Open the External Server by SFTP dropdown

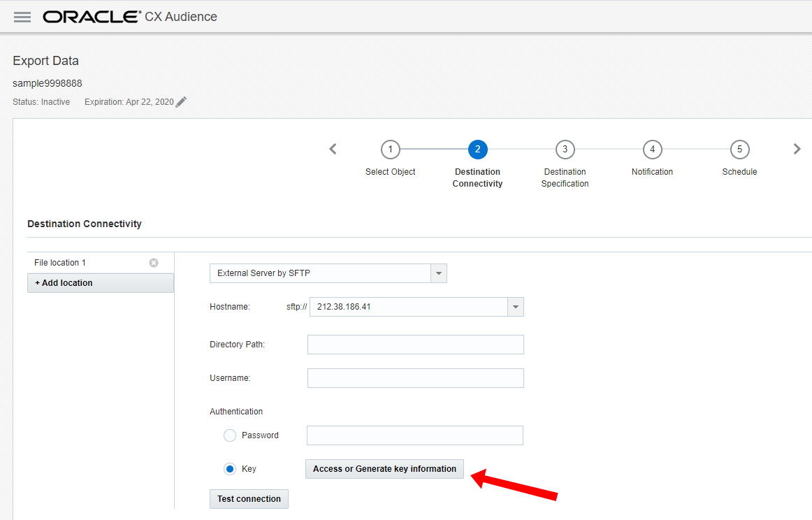click(439, 273)
